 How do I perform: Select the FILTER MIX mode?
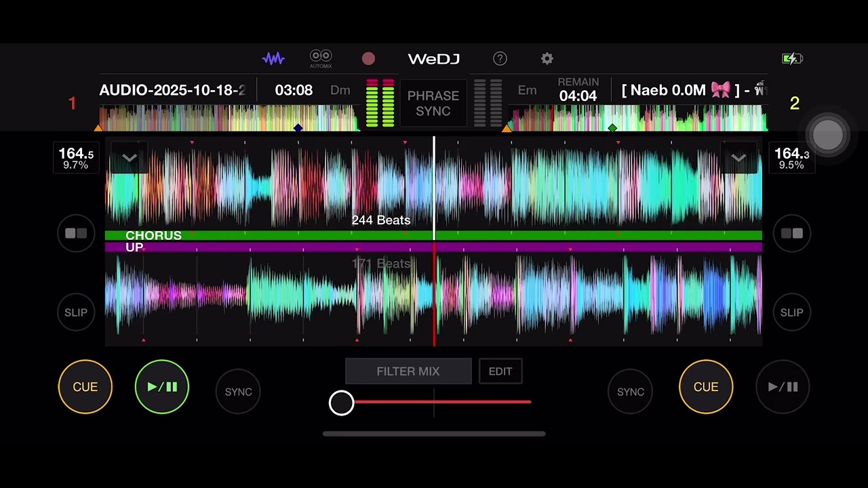408,371
